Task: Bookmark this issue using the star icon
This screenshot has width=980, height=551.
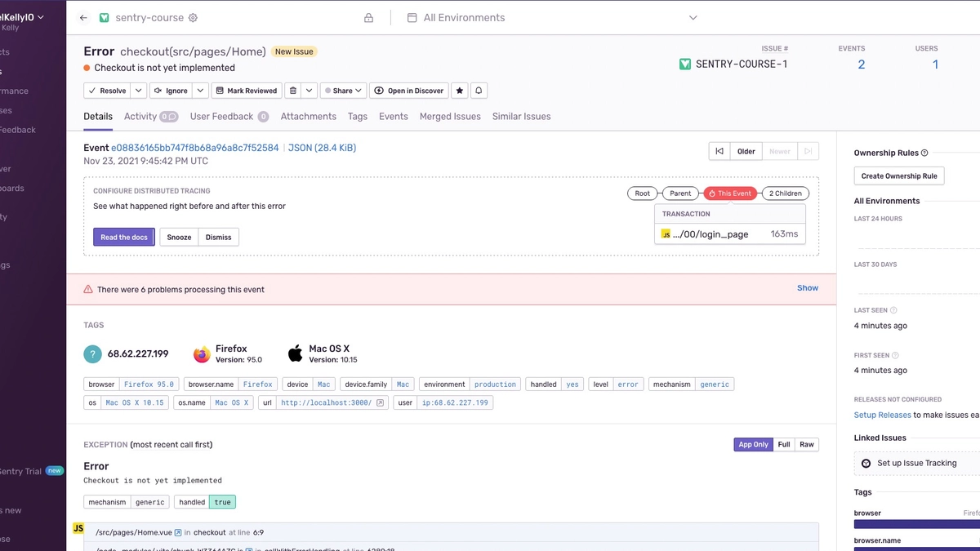Action: click(458, 90)
